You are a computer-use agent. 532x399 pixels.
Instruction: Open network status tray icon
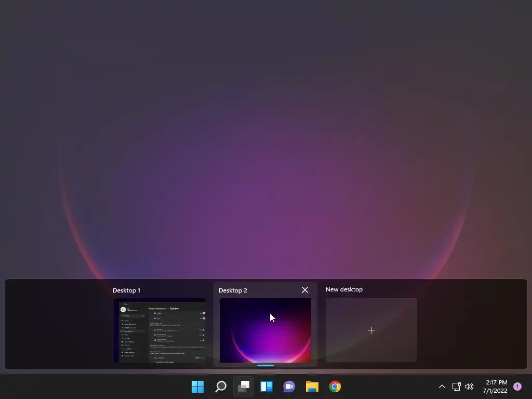[456, 387]
